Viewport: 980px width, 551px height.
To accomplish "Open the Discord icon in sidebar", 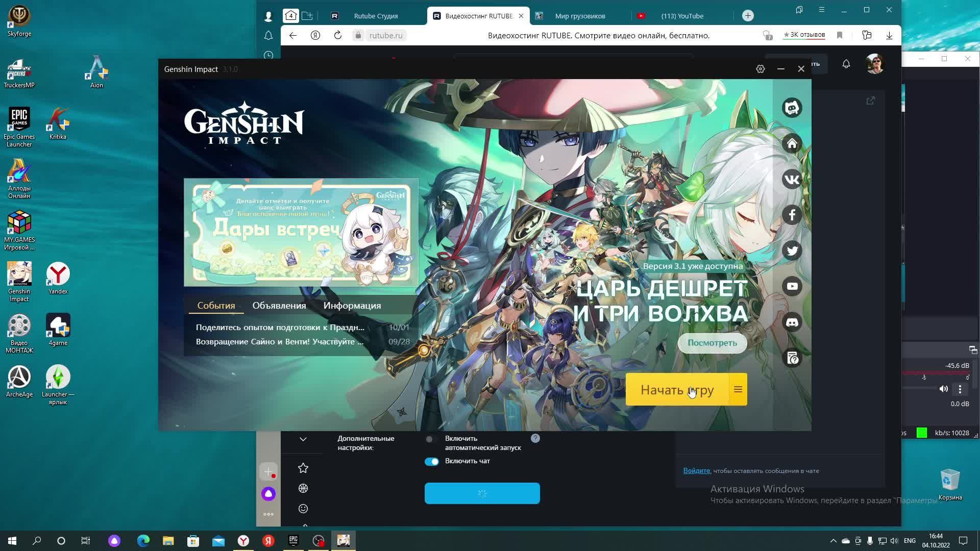I will [792, 322].
